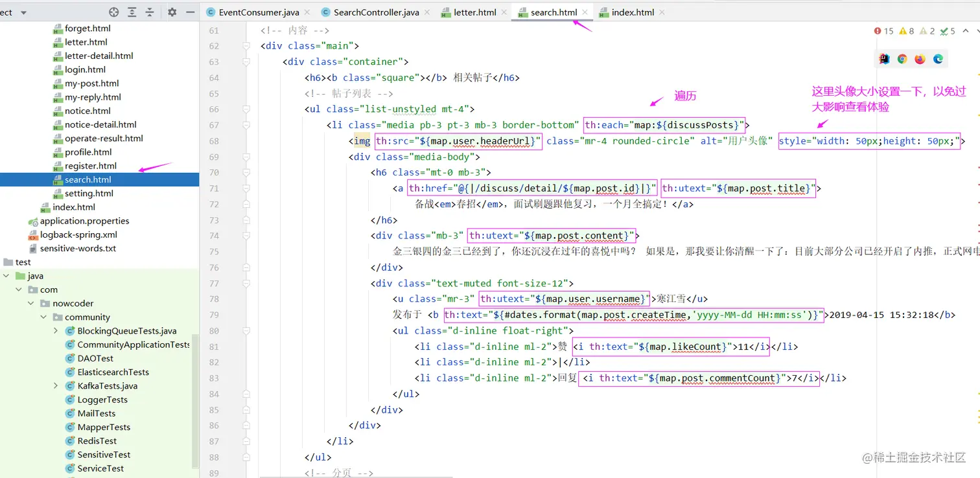This screenshot has width=980, height=478.
Task: Open page in Chrome browser icon
Action: (x=902, y=59)
